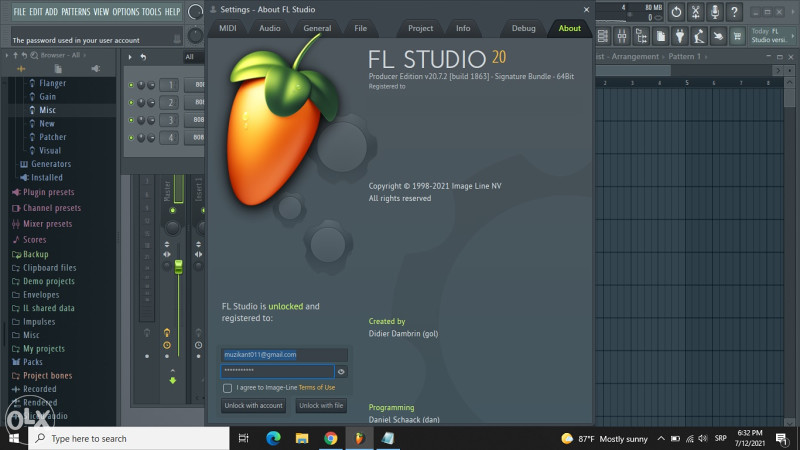Open Google Chrome in the taskbar
800x450 pixels.
[x=331, y=438]
